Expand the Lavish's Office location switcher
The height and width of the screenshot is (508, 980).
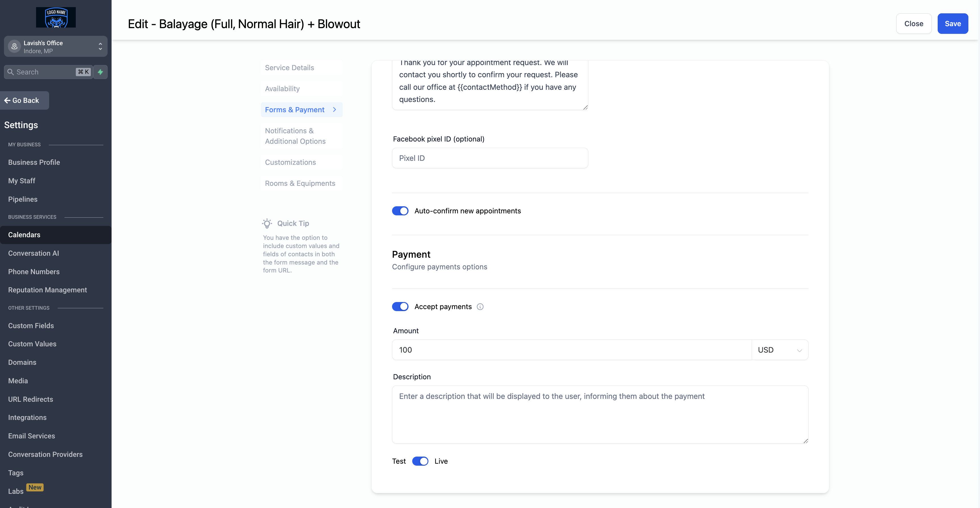coord(100,47)
